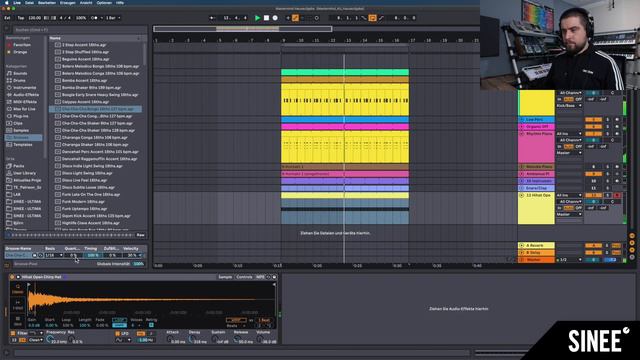Fold the Rhythm Piano track
Image resolution: width=640 pixels, height=360 pixels.
coord(522,134)
